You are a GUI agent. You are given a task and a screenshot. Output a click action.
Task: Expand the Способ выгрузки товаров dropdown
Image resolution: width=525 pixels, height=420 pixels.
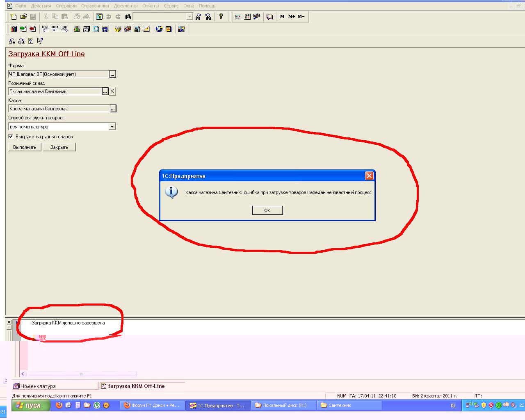tap(112, 127)
